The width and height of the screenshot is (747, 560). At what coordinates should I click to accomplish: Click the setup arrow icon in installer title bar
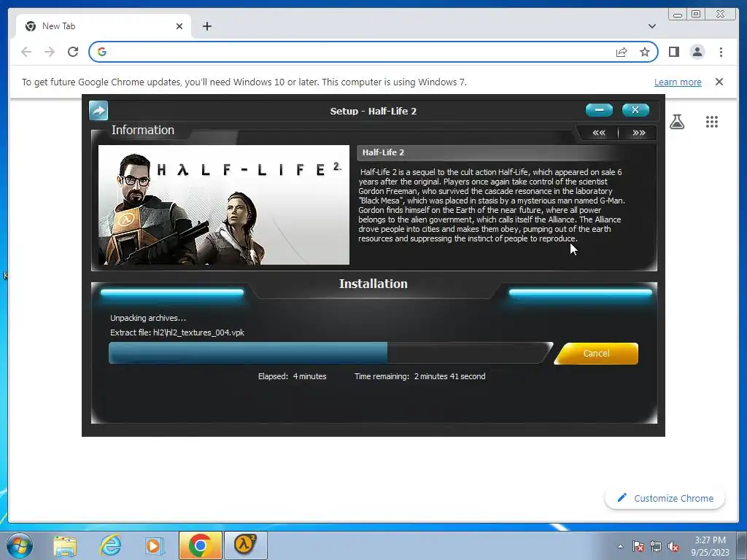(98, 111)
